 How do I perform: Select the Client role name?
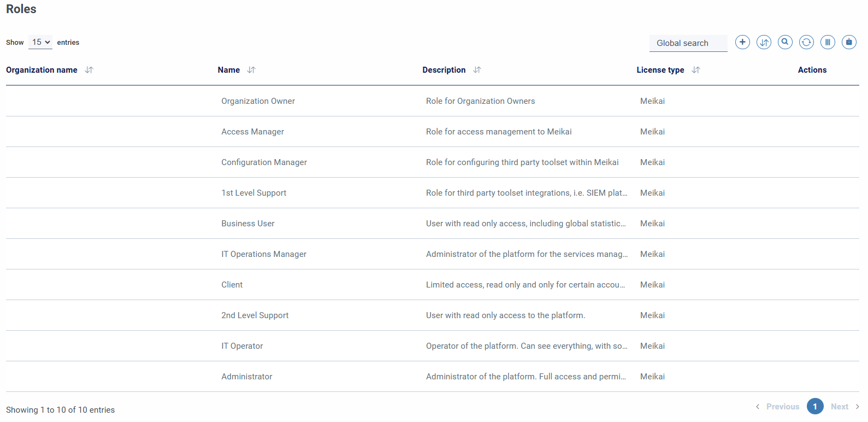(x=232, y=285)
